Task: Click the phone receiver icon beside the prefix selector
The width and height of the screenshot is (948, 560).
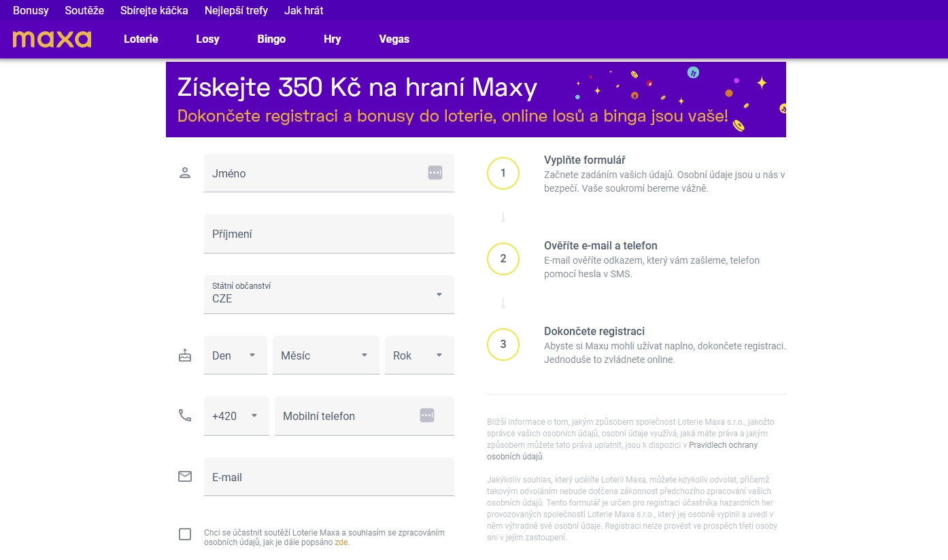Action: click(184, 415)
